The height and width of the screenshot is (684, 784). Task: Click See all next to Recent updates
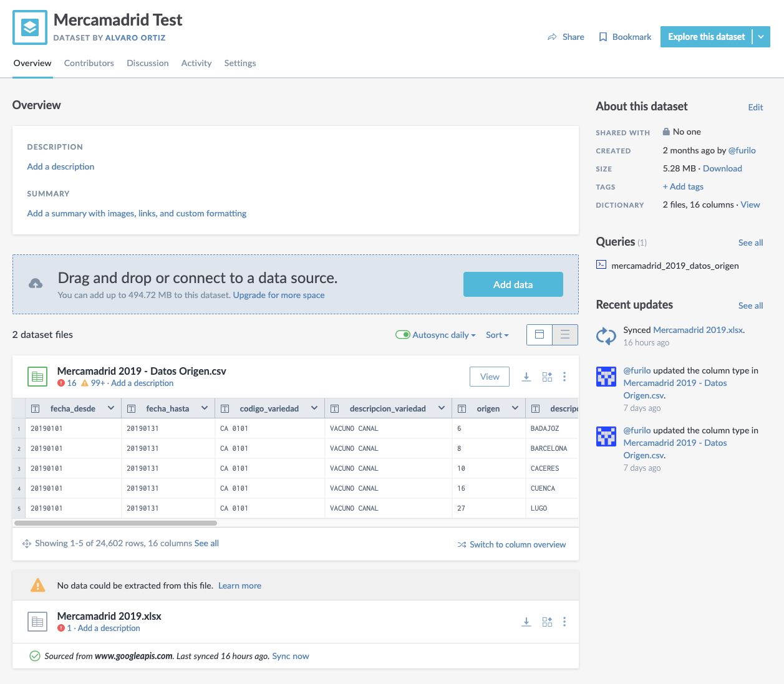(x=750, y=306)
